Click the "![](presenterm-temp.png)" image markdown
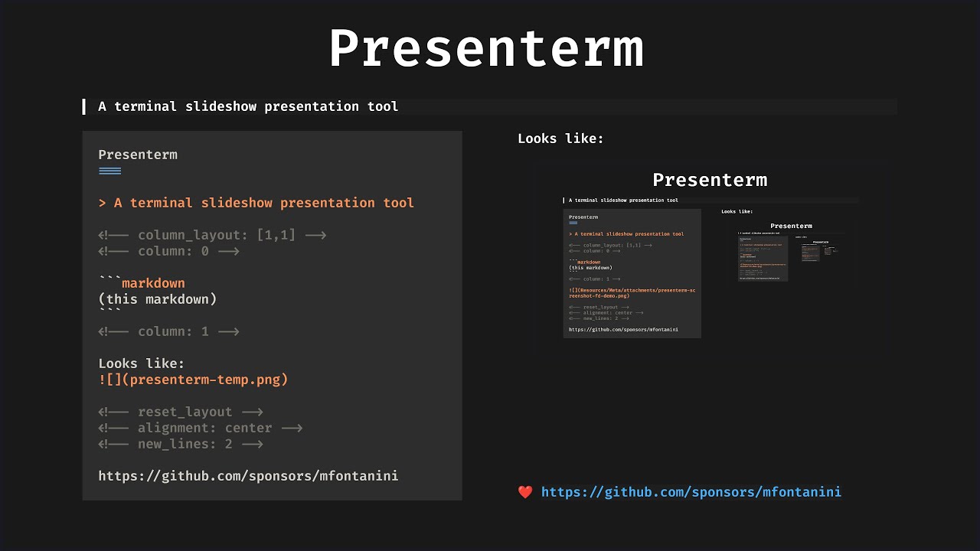Screen dimensions: 980x551 (x=193, y=380)
